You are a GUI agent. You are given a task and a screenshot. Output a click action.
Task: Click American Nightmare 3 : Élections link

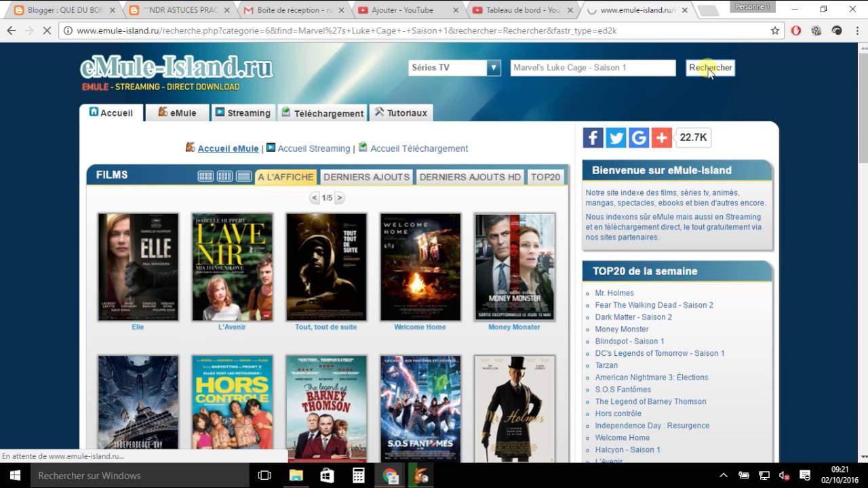(651, 378)
